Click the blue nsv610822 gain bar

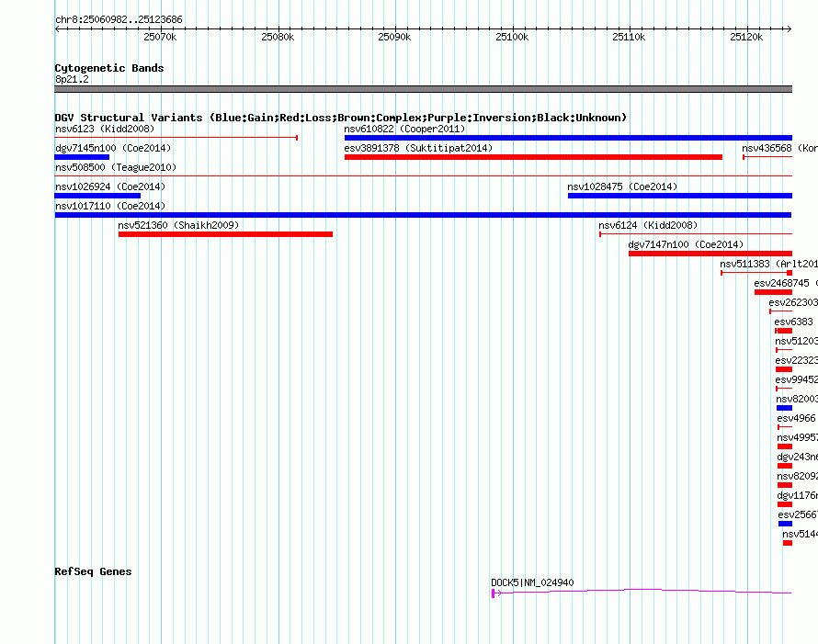pyautogui.click(x=568, y=138)
